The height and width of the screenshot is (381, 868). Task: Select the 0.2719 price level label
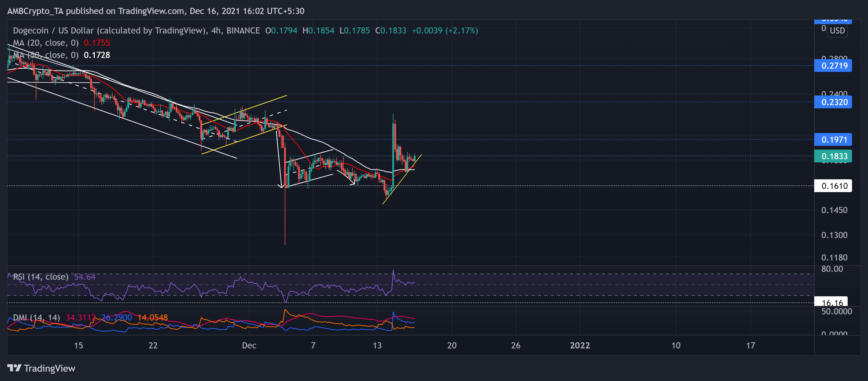point(833,66)
